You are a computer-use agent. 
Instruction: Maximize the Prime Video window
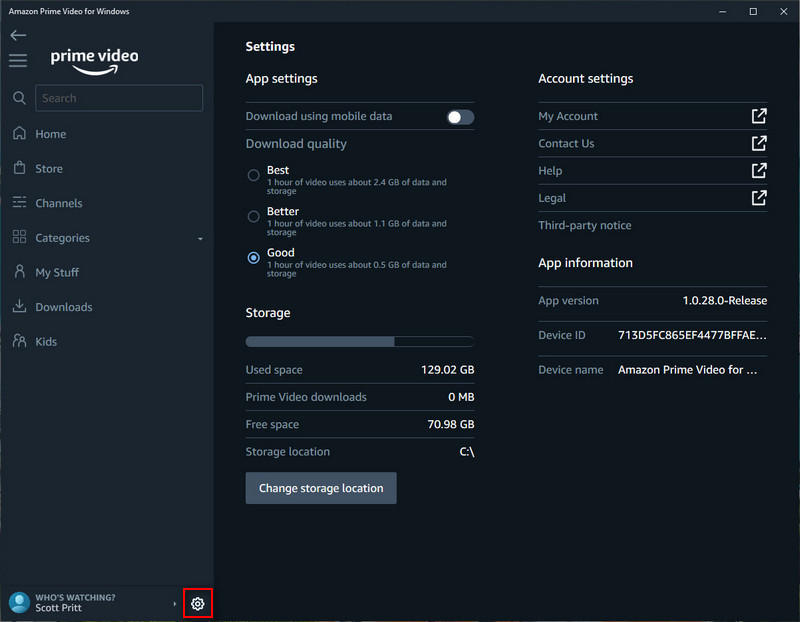point(753,11)
